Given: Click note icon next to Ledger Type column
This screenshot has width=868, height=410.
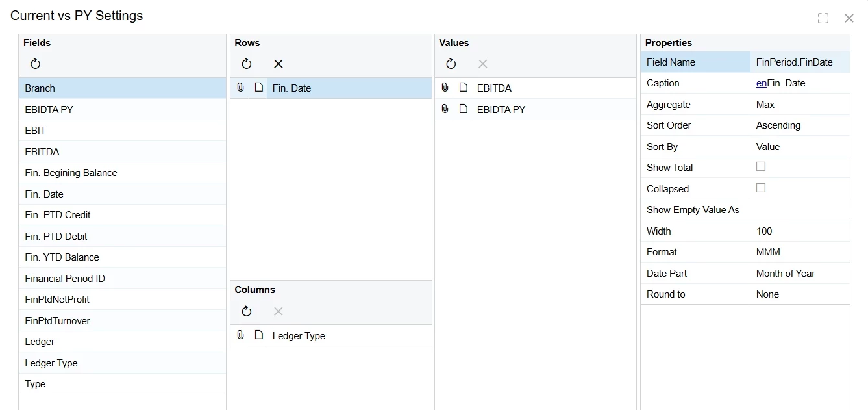Looking at the screenshot, I should click(259, 335).
